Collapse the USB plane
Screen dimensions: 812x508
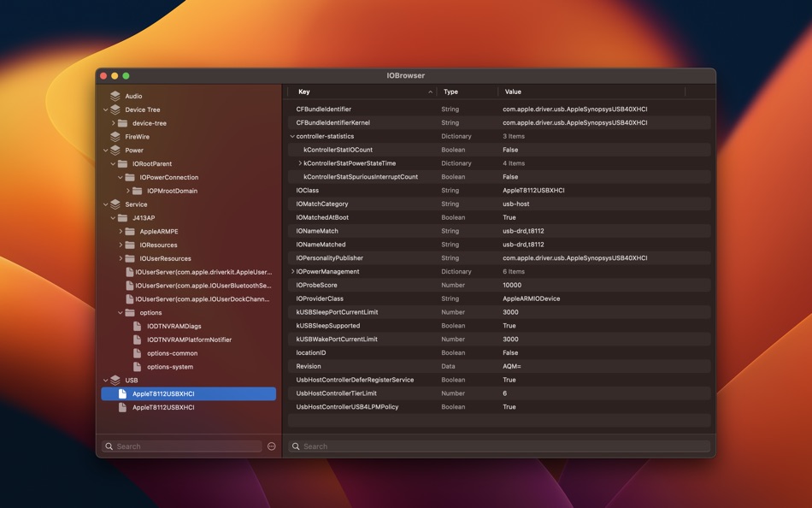tap(105, 380)
